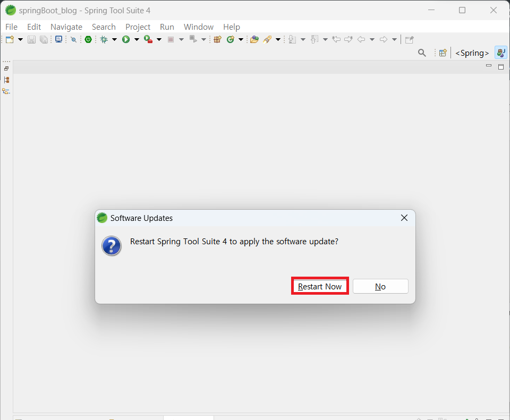Screen dimensions: 510x420
Task: Click the Back navigation arrow
Action: 361,39
